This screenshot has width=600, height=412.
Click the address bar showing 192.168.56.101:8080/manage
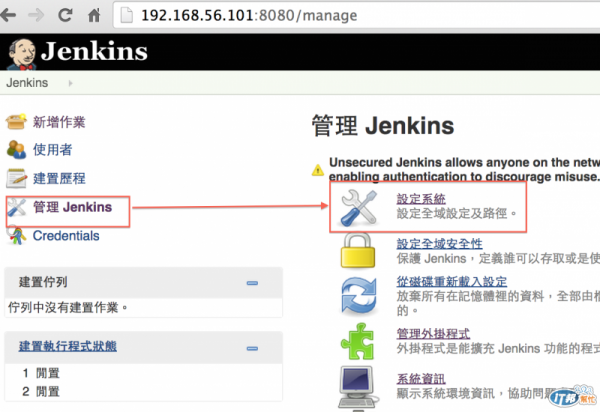coord(357,15)
